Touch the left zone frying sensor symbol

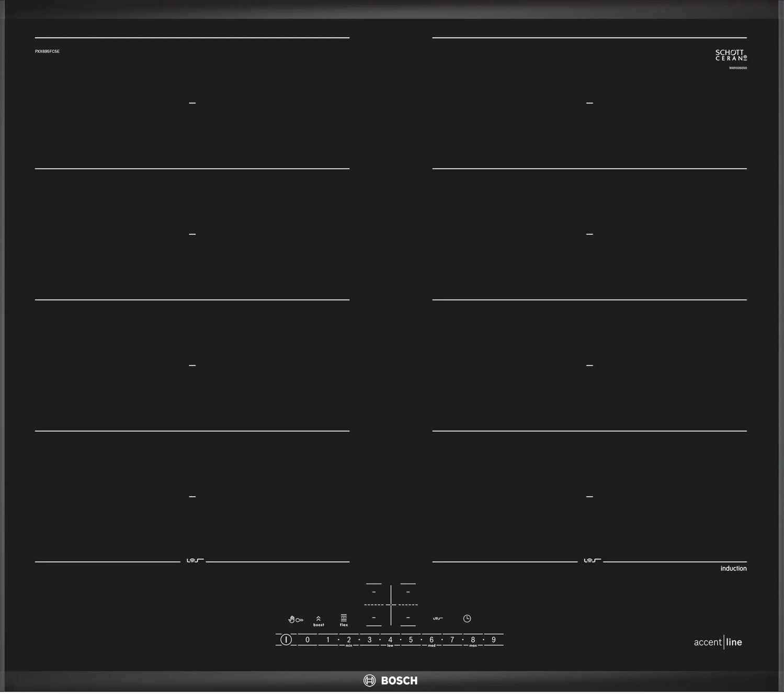(195, 562)
